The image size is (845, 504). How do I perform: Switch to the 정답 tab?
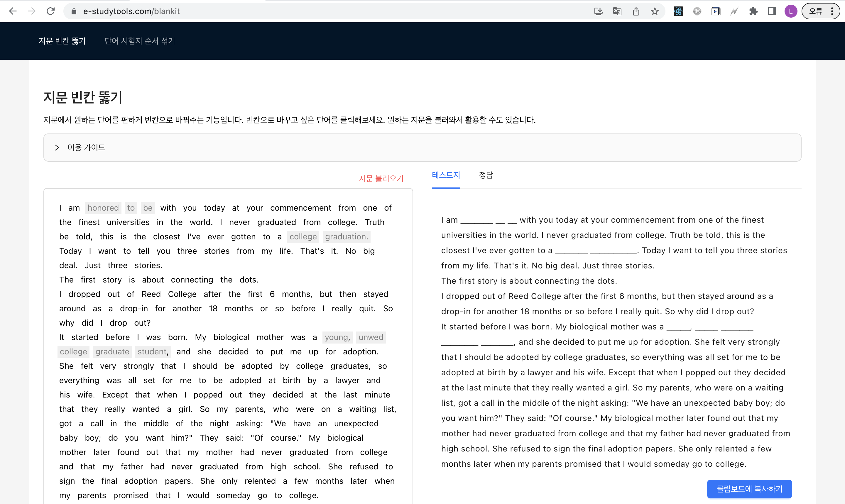[x=486, y=175]
